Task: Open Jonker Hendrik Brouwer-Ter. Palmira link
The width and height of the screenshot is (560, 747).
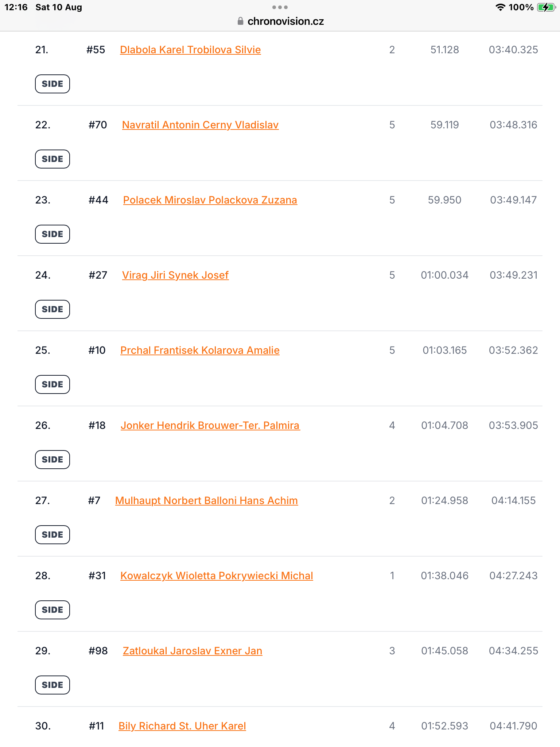Action: [210, 425]
